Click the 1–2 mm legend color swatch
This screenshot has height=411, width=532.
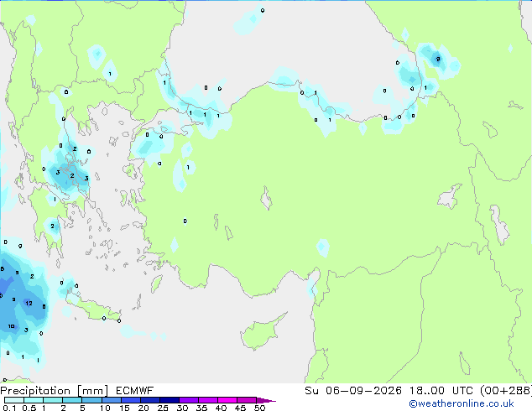53,400
